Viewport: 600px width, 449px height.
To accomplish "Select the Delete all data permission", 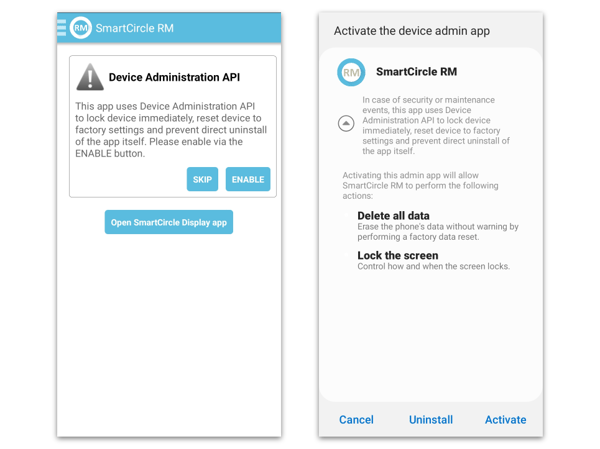I will point(393,215).
